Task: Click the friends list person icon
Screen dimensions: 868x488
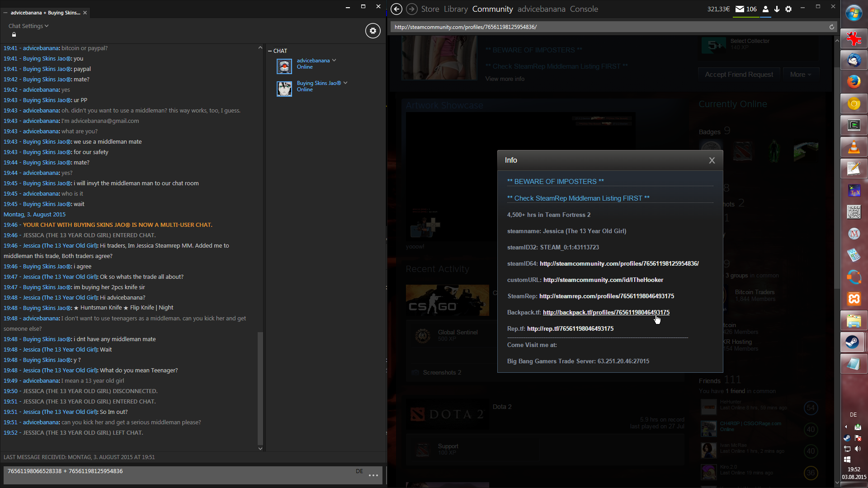Action: pyautogui.click(x=765, y=9)
